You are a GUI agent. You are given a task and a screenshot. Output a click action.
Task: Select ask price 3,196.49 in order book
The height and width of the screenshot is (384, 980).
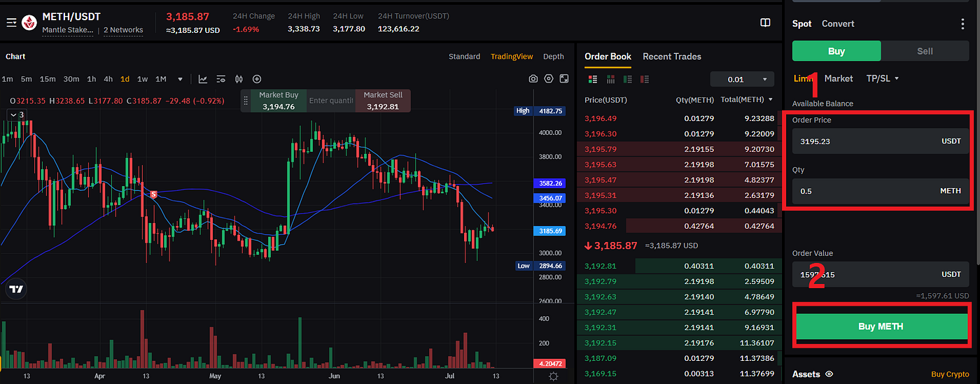(601, 118)
